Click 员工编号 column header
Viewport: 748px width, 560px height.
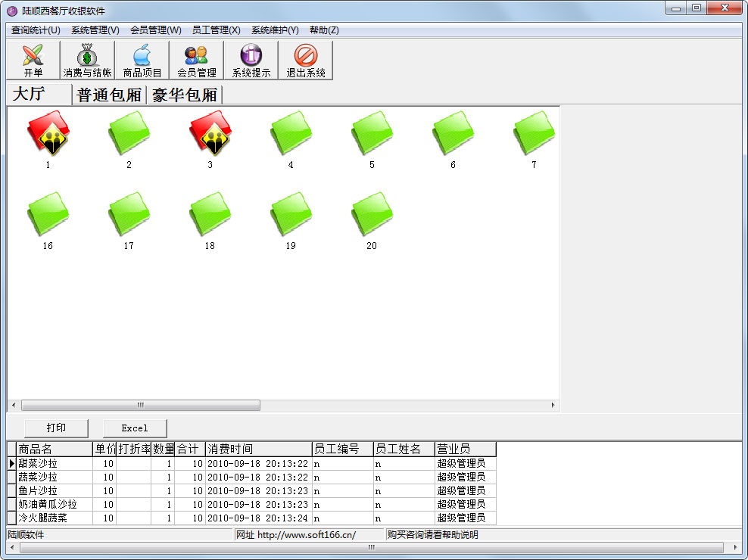[x=342, y=449]
